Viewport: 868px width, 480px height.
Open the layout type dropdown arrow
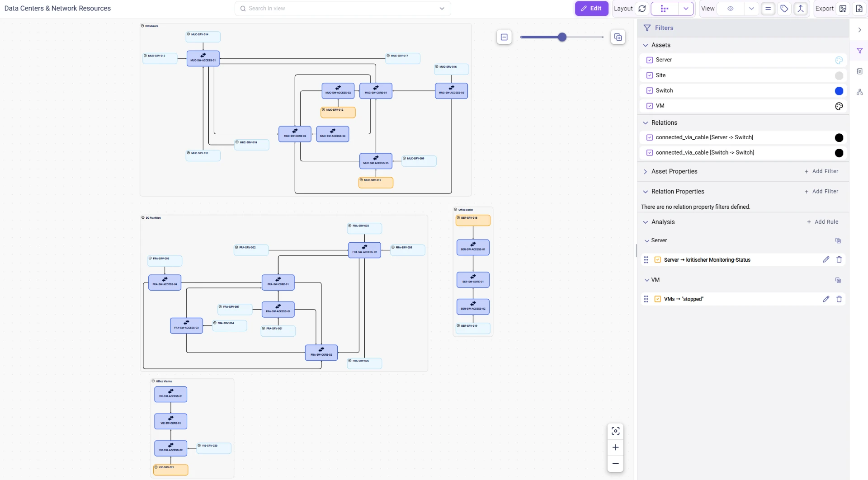686,9
